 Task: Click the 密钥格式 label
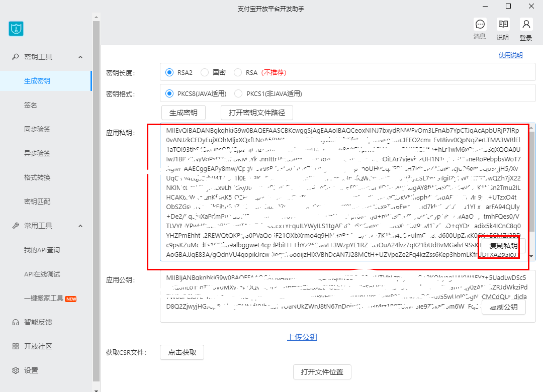tap(121, 94)
